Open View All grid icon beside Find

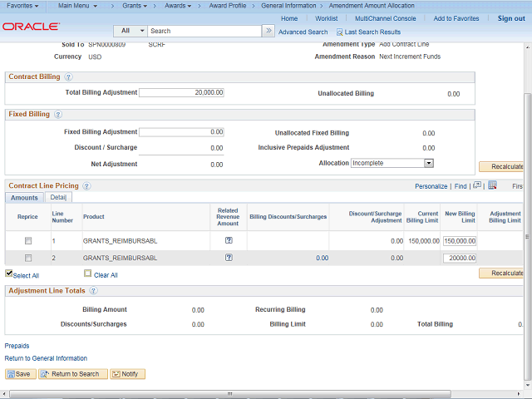point(476,185)
